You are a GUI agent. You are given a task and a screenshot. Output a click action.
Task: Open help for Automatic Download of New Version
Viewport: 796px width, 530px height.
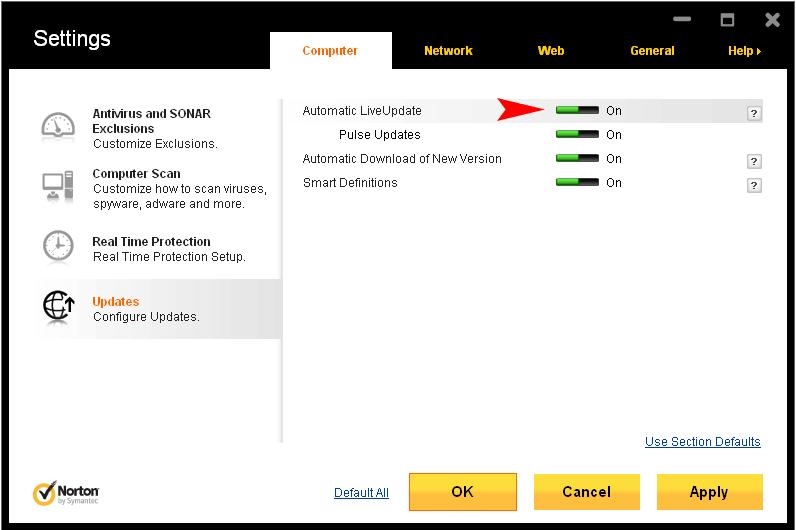point(754,161)
